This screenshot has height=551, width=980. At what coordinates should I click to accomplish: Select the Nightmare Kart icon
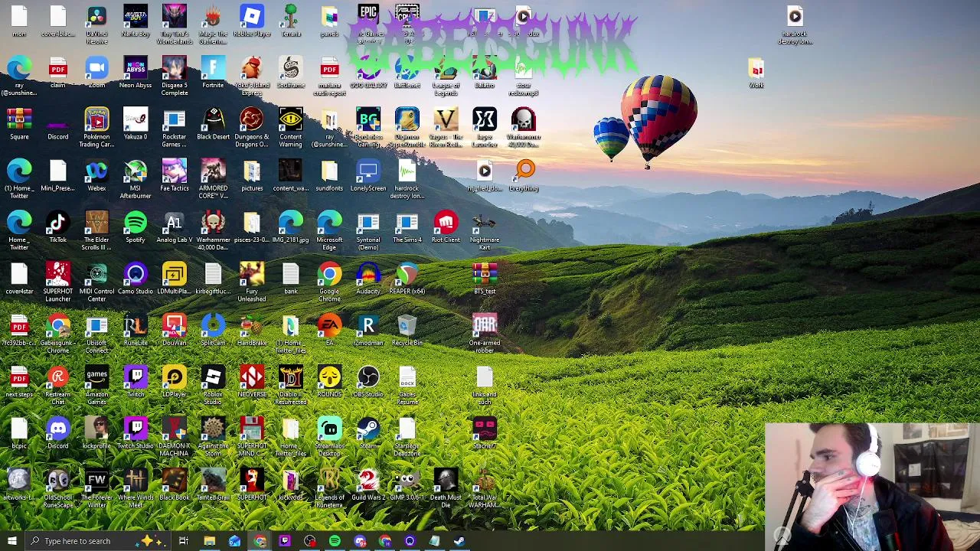(x=485, y=231)
